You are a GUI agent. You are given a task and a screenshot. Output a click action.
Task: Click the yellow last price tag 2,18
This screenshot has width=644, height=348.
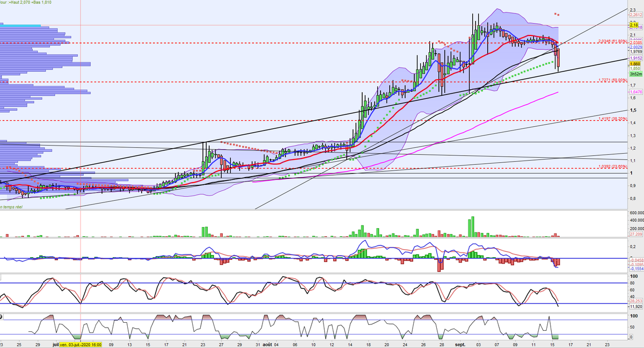coord(634,25)
